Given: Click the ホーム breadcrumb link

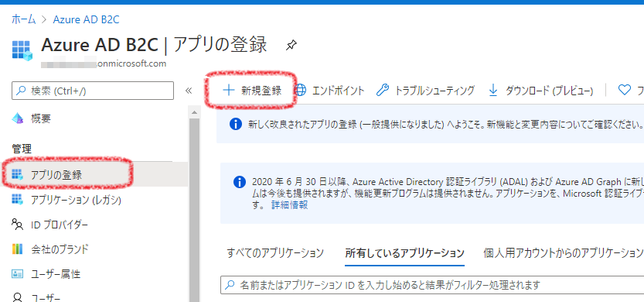Looking at the screenshot, I should pyautogui.click(x=23, y=19).
